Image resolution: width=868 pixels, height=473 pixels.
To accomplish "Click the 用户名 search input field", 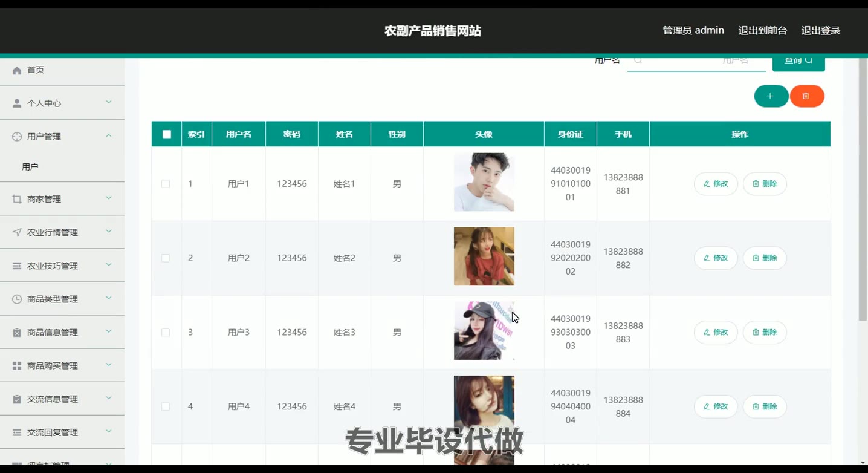I will (x=697, y=62).
